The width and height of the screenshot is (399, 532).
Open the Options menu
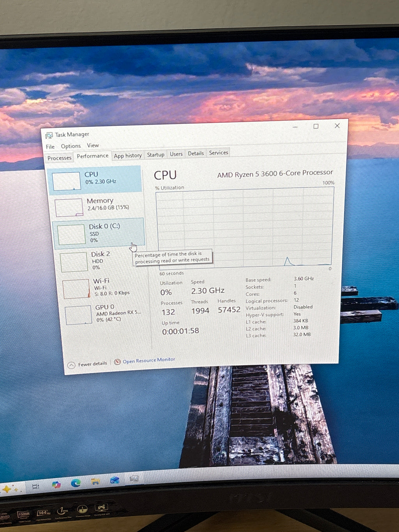(71, 146)
